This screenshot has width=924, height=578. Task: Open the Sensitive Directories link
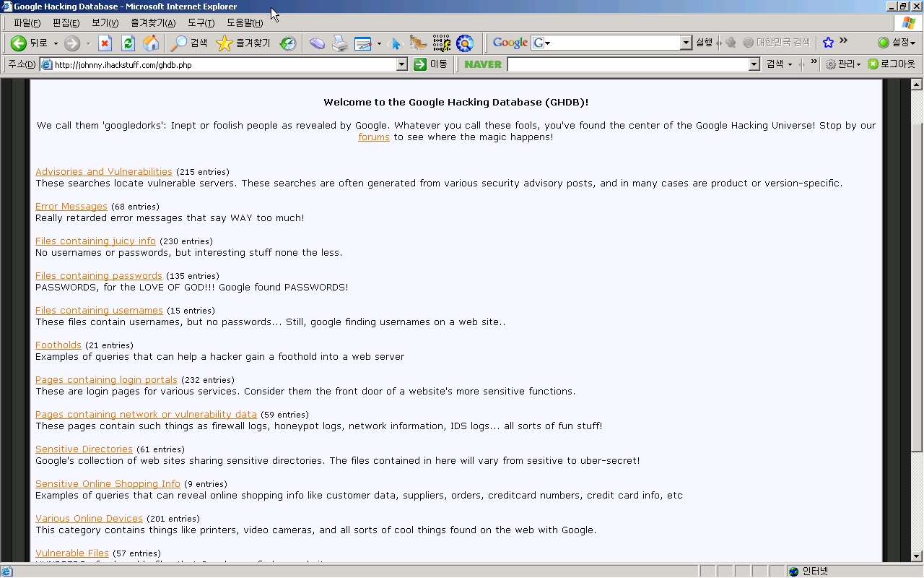tap(84, 449)
